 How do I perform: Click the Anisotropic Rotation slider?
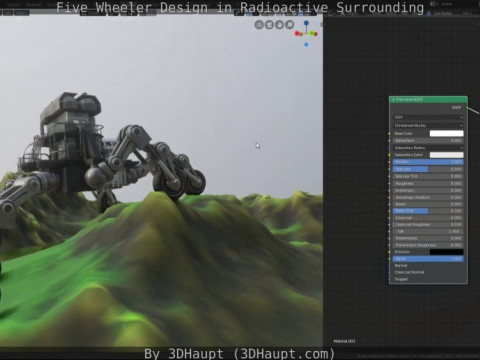(x=428, y=197)
